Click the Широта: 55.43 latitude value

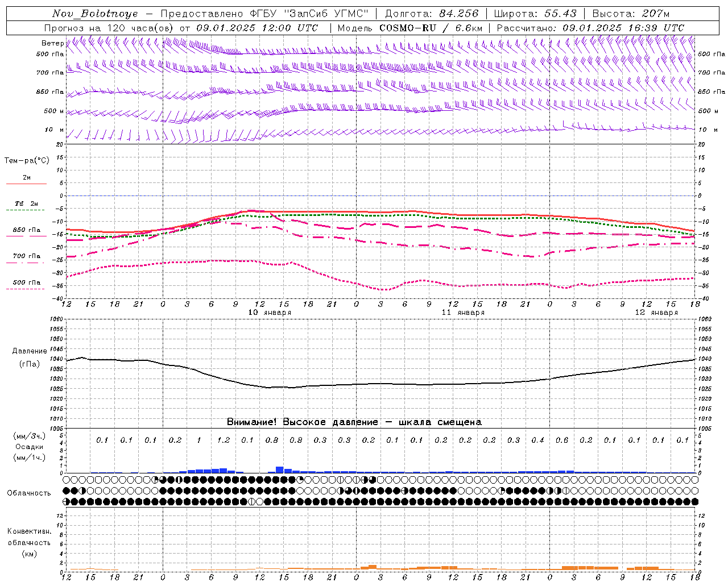pyautogui.click(x=536, y=14)
